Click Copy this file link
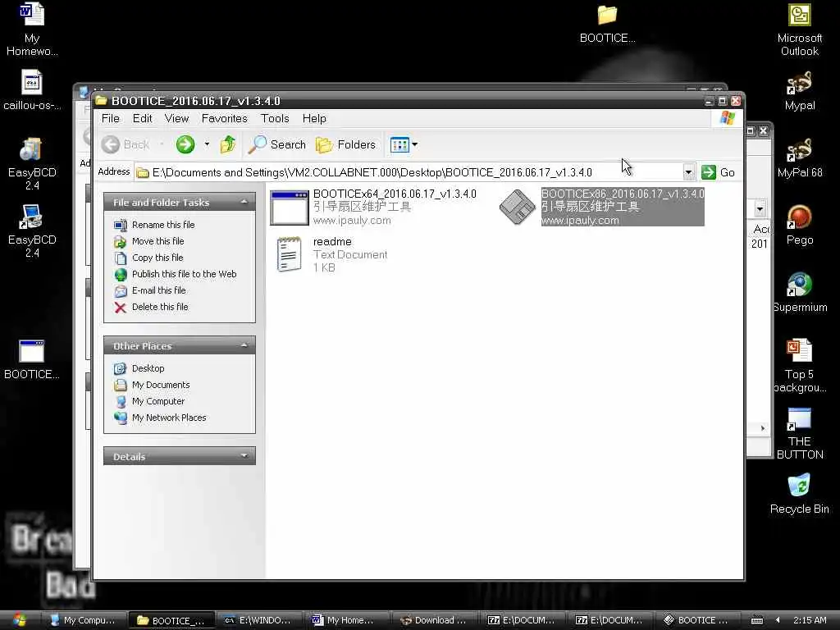This screenshot has height=630, width=840. pos(157,258)
